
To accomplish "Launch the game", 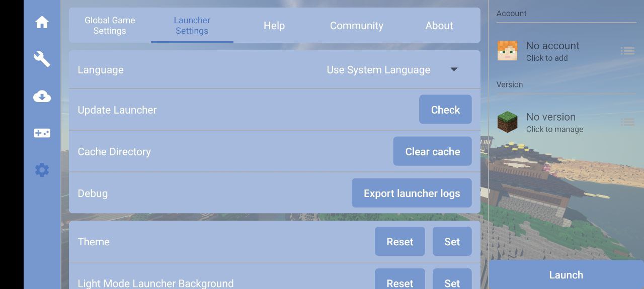I will 566,274.
